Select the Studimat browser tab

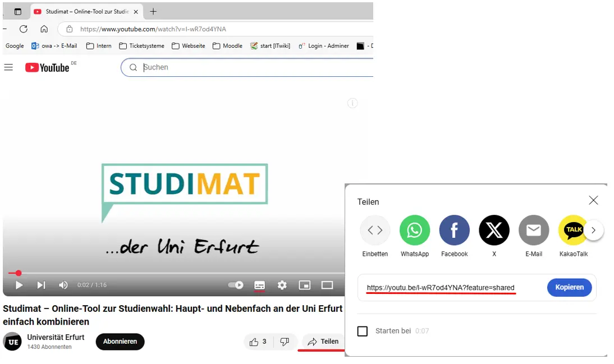coord(84,12)
